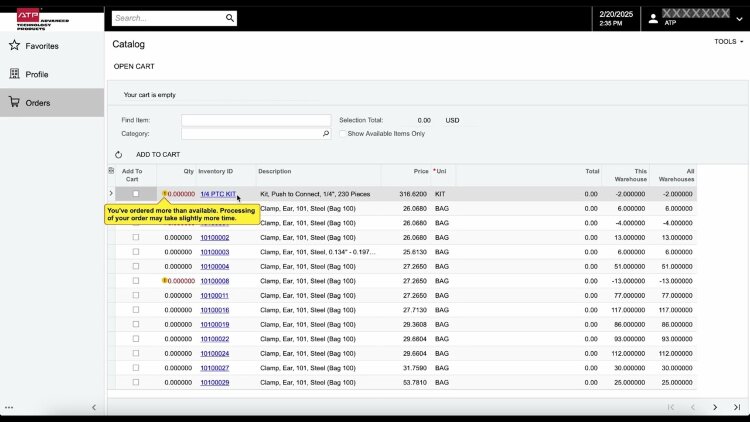The height and width of the screenshot is (422, 750).
Task: Check Add To Cart for item 10100003
Action: [136, 252]
